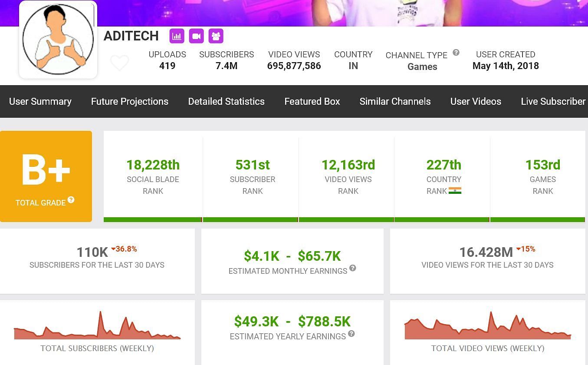Click the 36.8% subscriber decrease indicator
Screen dimensions: 588x365
coord(124,249)
